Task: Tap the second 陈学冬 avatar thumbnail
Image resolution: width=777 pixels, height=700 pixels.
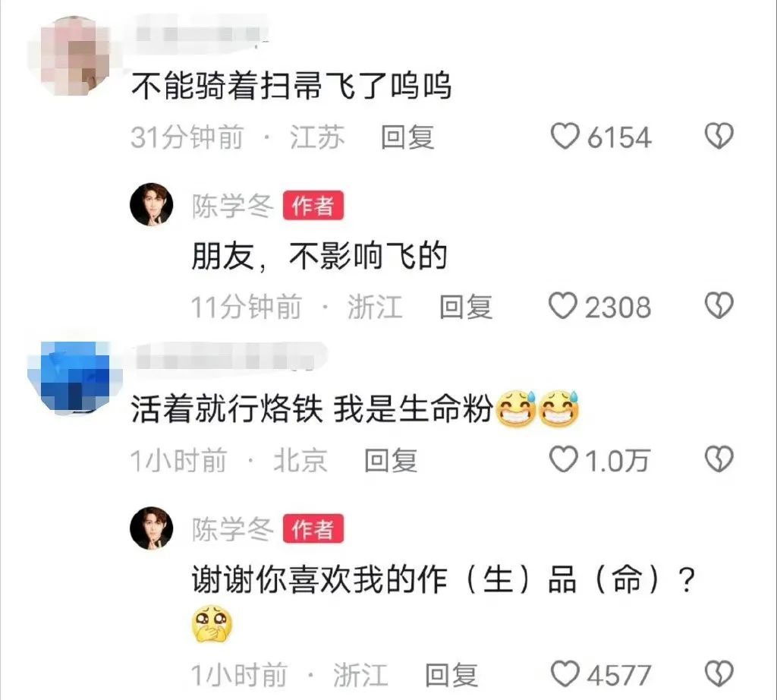Action: point(152,528)
